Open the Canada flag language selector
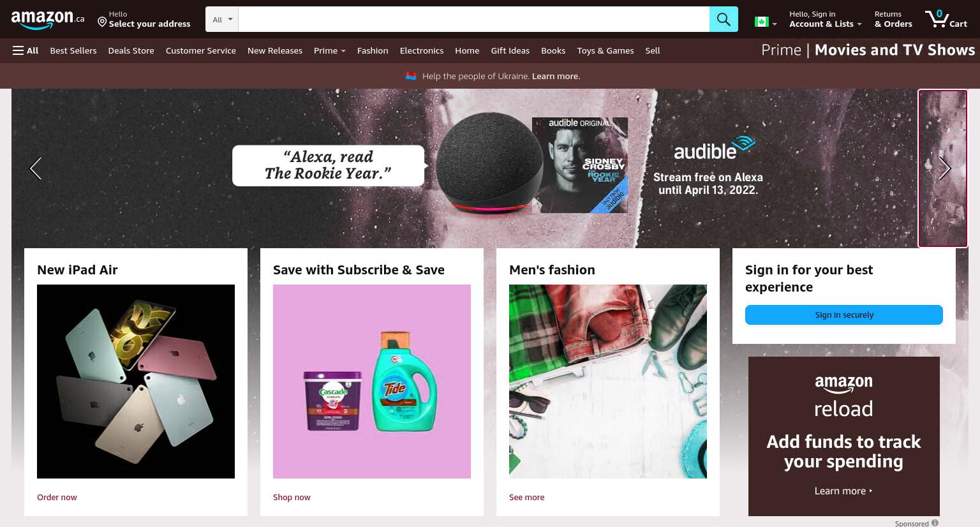 766,22
